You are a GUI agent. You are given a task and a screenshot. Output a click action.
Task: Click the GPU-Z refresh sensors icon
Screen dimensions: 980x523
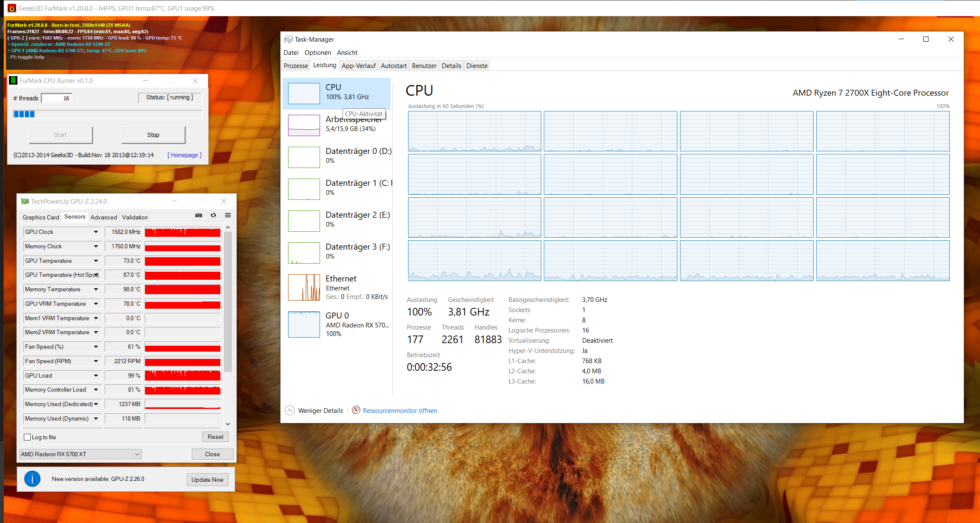click(213, 215)
